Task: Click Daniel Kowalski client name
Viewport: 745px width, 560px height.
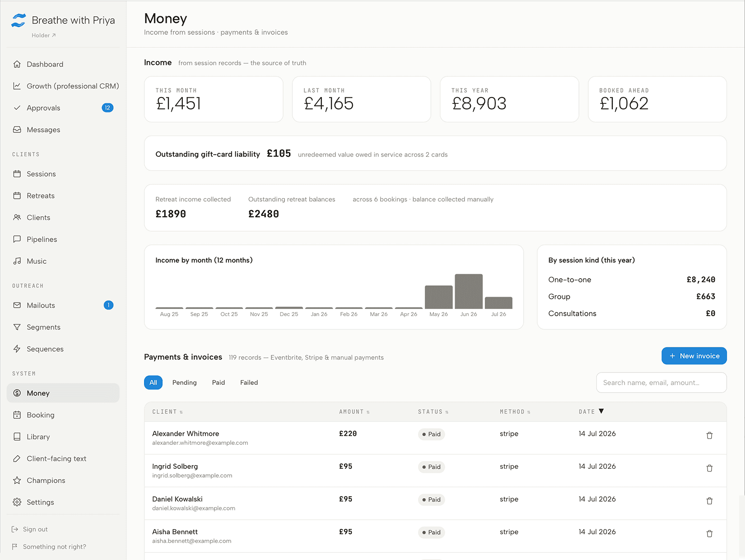Action: point(177,499)
